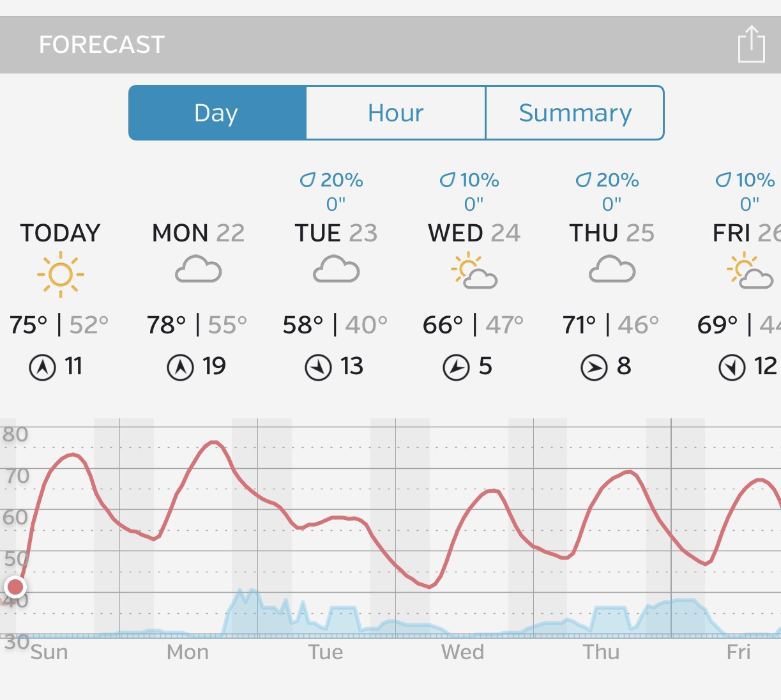Tap the share icon in Forecast header
781x700 pixels.
[751, 44]
